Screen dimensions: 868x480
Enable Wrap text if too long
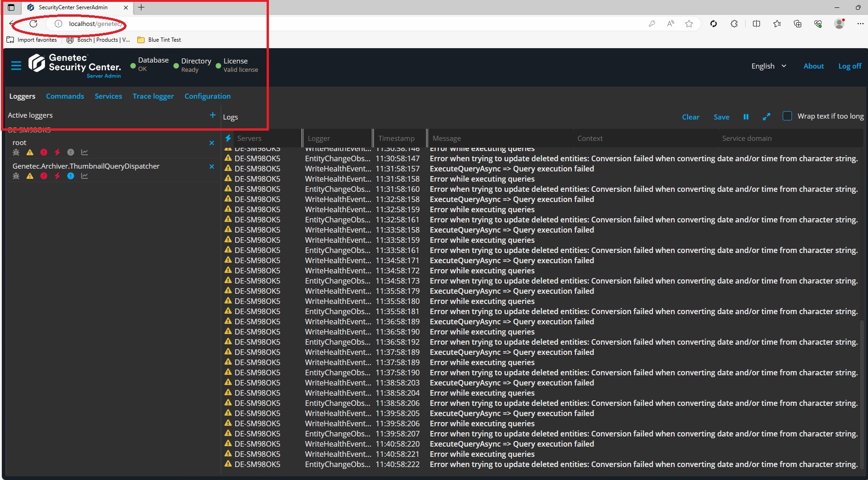point(787,116)
